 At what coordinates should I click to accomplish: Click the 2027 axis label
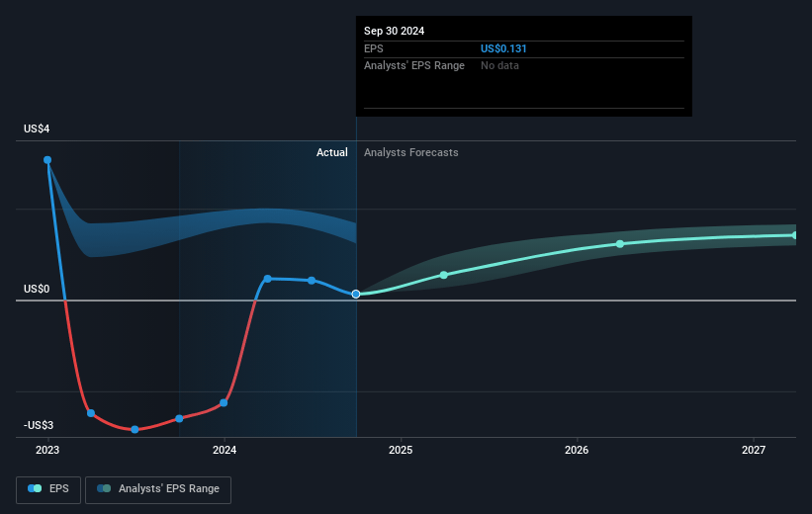point(754,450)
